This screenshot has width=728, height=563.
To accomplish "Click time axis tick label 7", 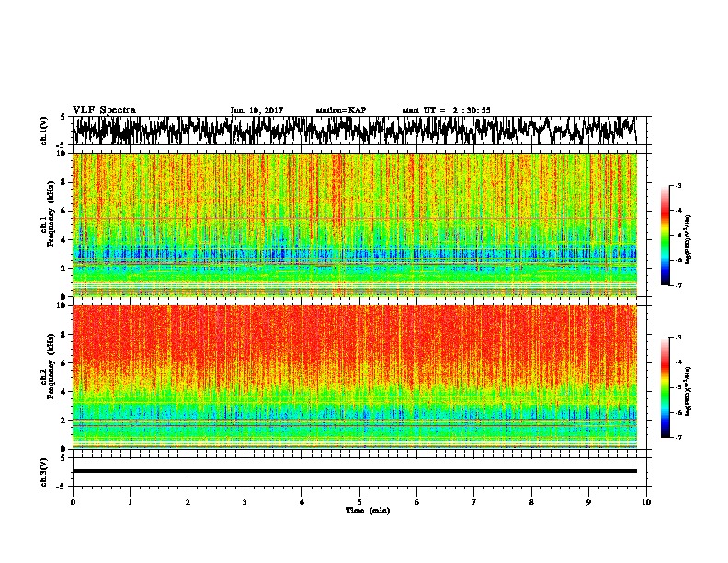I will click(474, 502).
